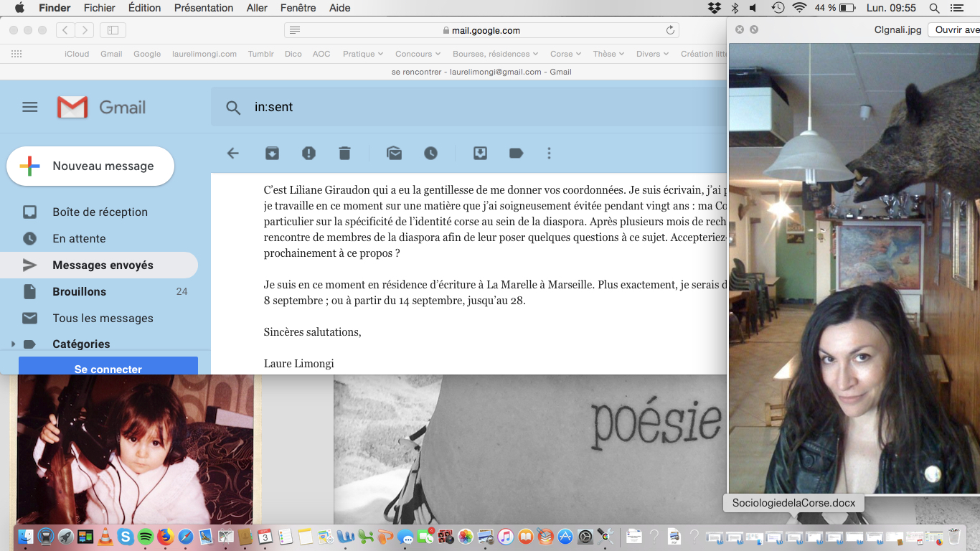Expand the Pratique bookmarks folder
980x551 pixels.
pyautogui.click(x=362, y=54)
